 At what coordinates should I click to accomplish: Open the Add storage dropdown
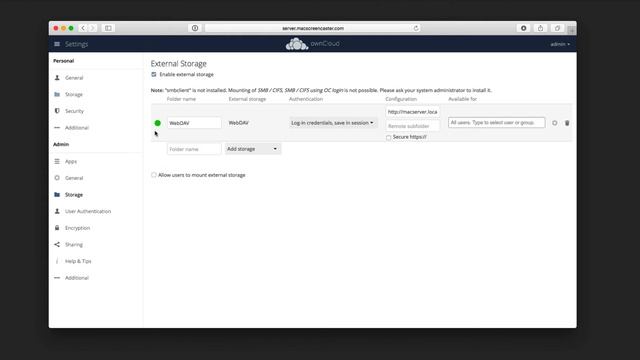(x=252, y=149)
